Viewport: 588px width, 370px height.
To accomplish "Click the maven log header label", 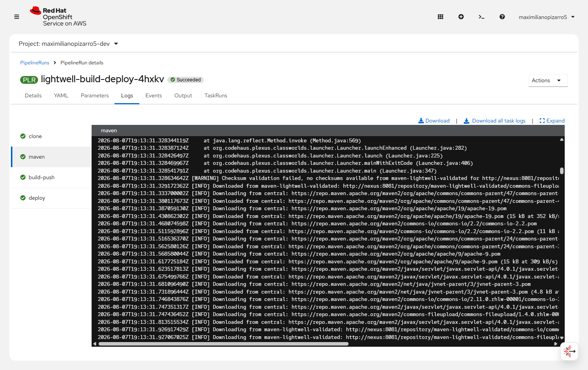I will 109,131.
